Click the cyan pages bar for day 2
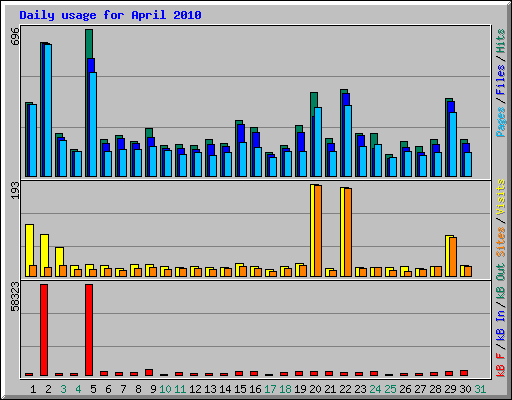This screenshot has width=512, height=400. pos(48,110)
